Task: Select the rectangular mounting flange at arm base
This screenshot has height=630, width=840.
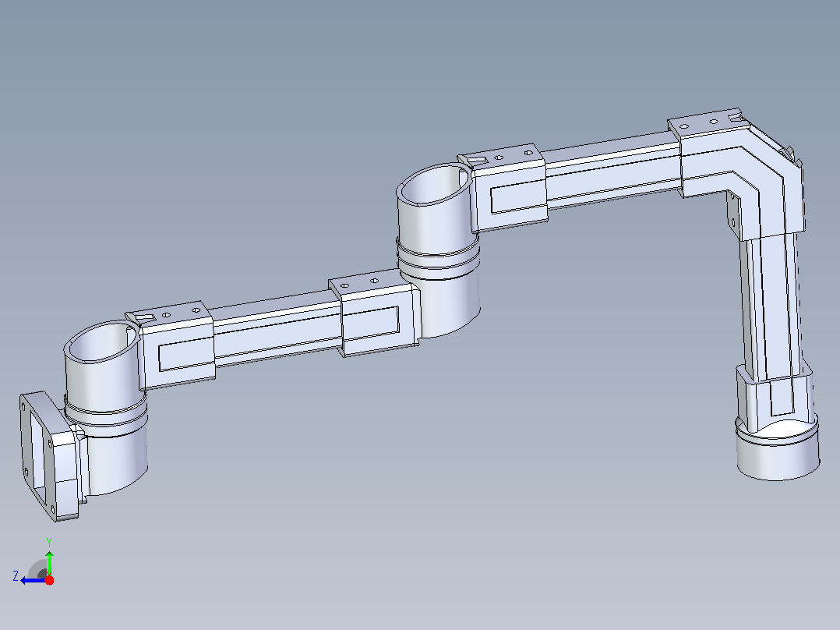Action: [x=49, y=456]
